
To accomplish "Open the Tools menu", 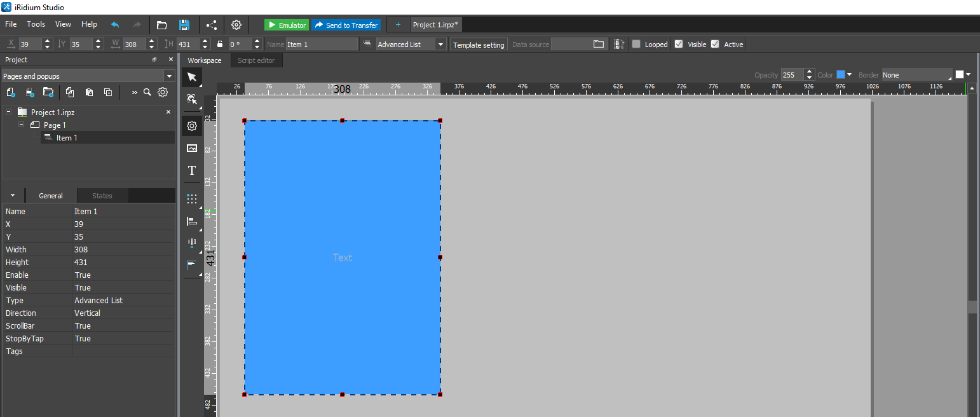I will click(x=36, y=24).
